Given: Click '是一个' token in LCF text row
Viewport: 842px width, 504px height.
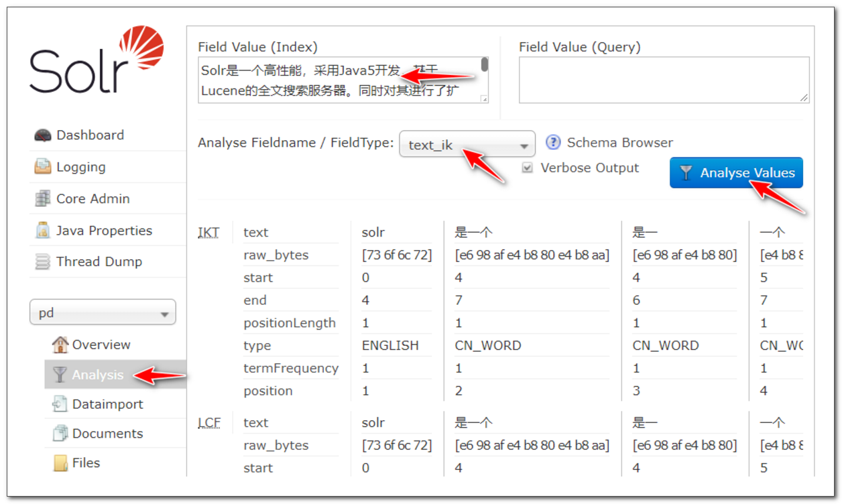Looking at the screenshot, I should 473,423.
